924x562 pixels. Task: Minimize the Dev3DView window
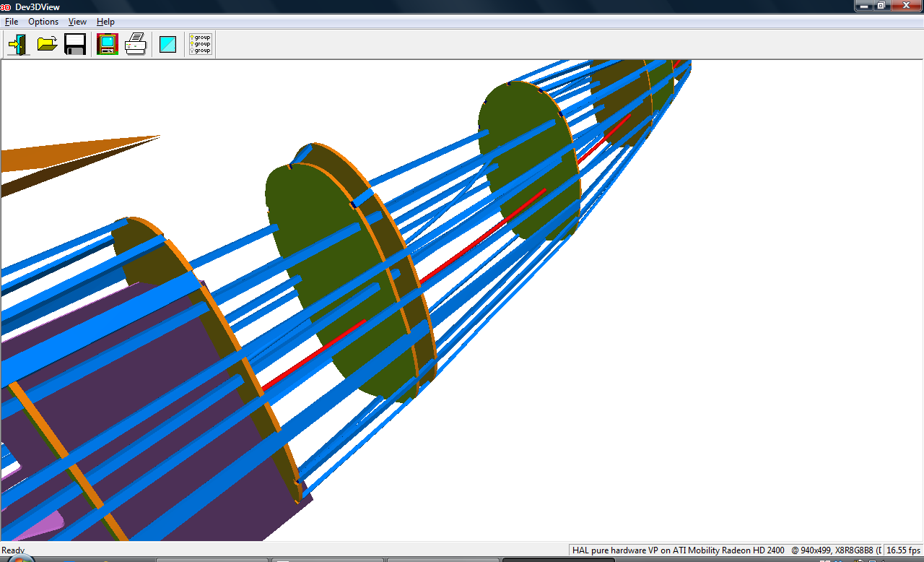(863, 6)
